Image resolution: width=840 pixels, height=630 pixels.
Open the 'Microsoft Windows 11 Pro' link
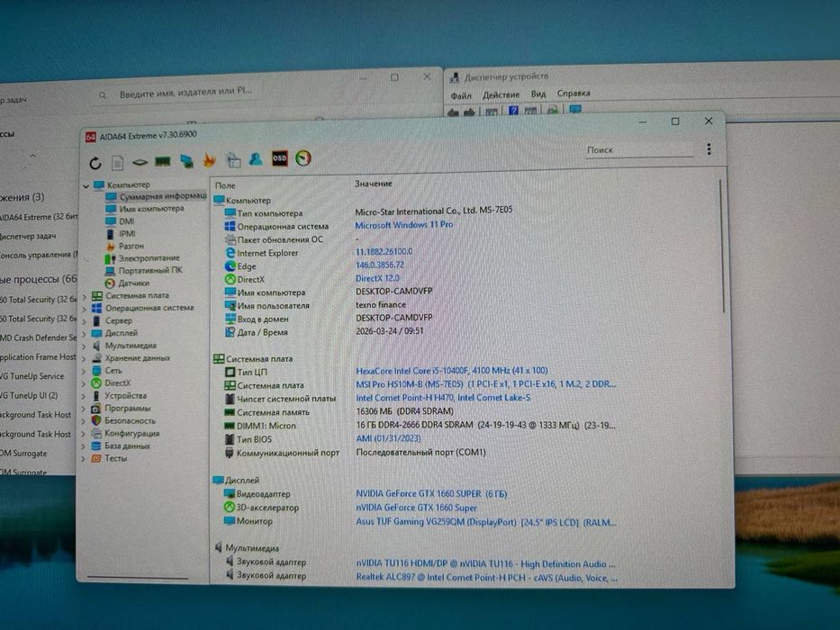(x=404, y=225)
